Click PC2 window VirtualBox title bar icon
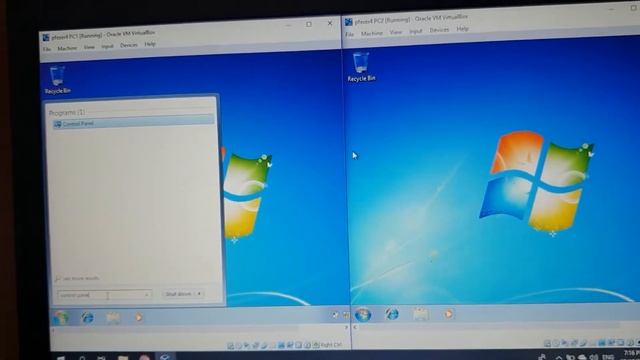The height and width of the screenshot is (360, 640). tap(349, 22)
